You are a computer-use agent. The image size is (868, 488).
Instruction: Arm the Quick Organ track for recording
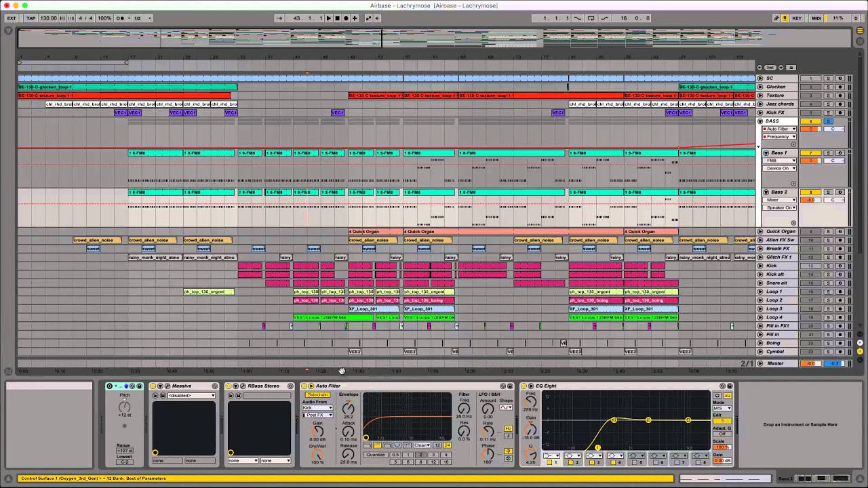click(x=840, y=232)
